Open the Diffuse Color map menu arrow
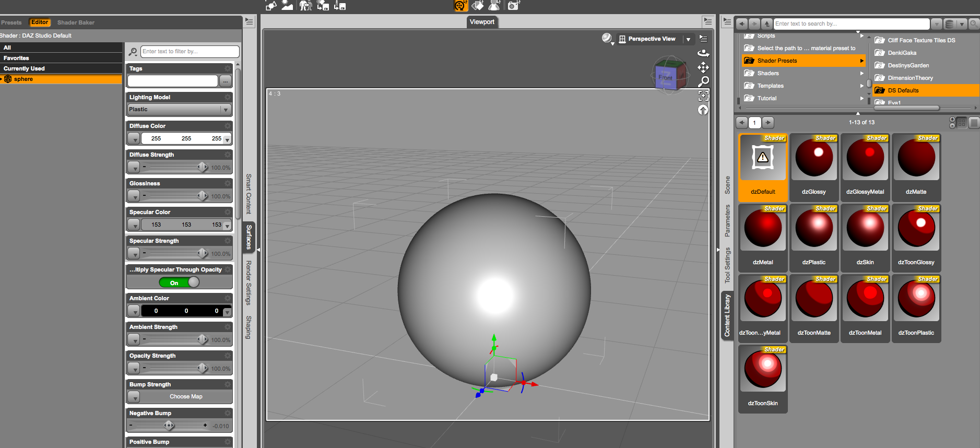Image resolution: width=980 pixels, height=448 pixels. [134, 138]
